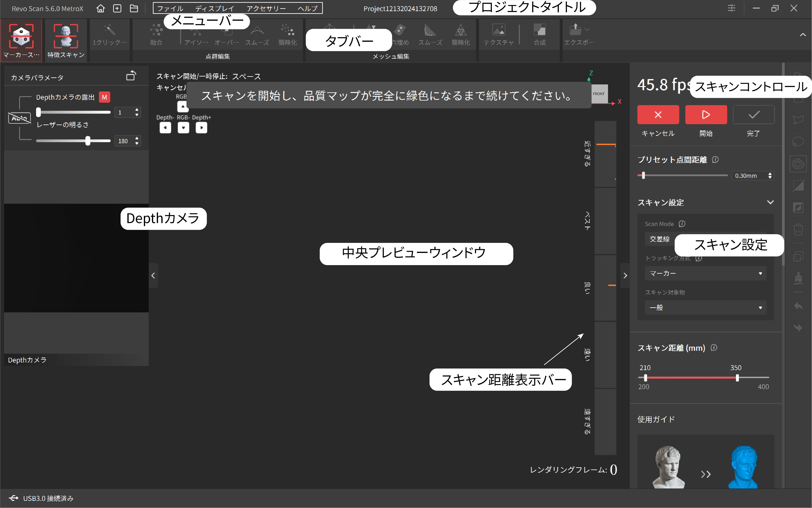The width and height of the screenshot is (812, 508).
Task: Go to the Home icon in title bar
Action: (x=100, y=8)
